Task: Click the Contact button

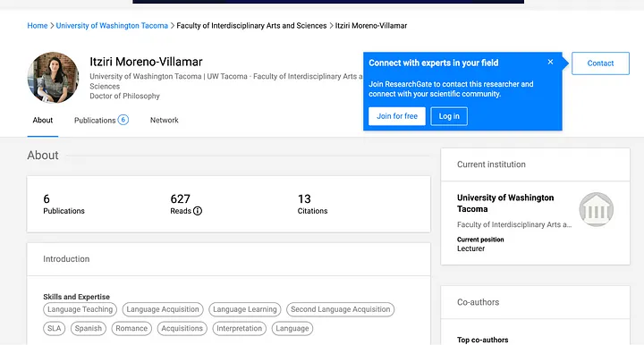Action: tap(600, 63)
